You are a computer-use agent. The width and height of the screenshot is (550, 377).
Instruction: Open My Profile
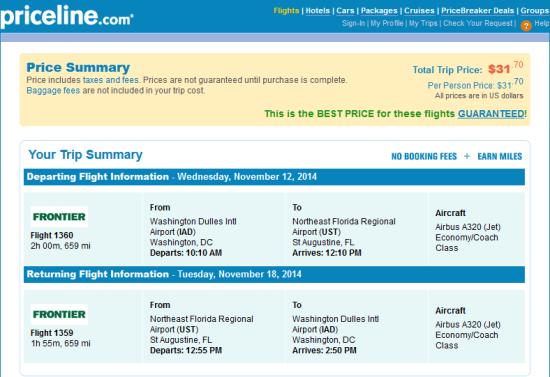coord(387,23)
